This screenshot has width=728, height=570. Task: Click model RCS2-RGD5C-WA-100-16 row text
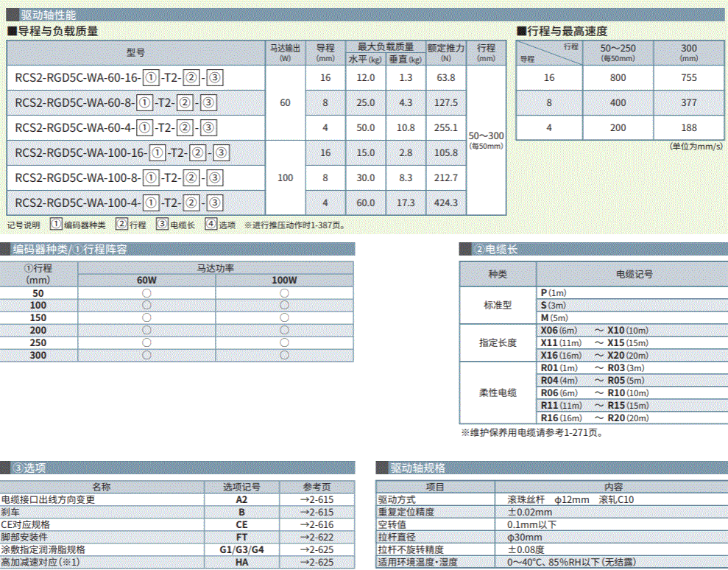(122, 153)
